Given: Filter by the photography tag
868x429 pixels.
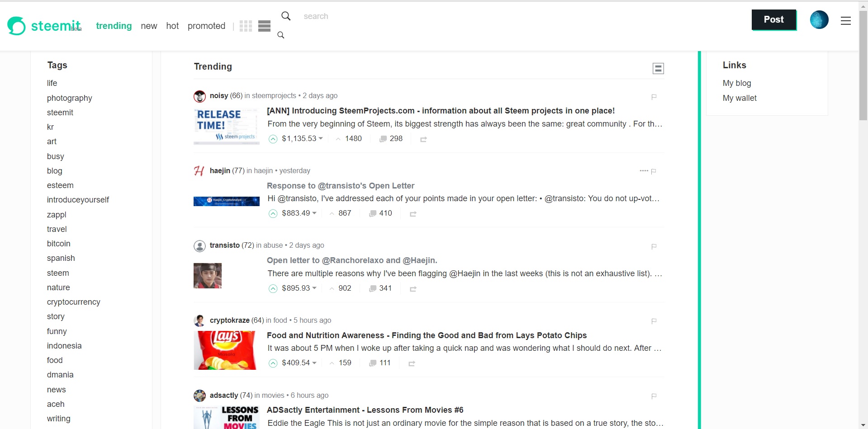Looking at the screenshot, I should coord(69,98).
